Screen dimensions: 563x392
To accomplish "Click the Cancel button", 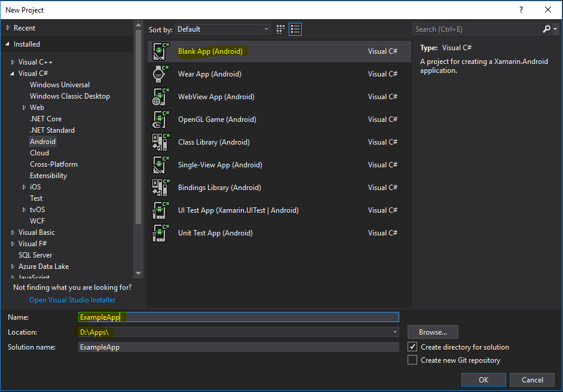I will 532,380.
